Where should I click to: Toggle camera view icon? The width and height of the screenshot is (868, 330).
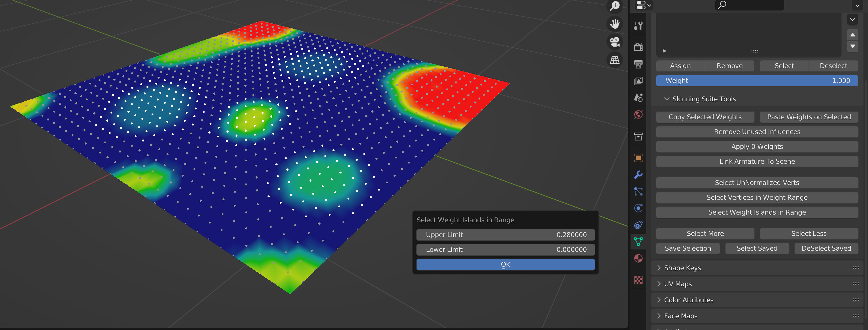pyautogui.click(x=615, y=42)
